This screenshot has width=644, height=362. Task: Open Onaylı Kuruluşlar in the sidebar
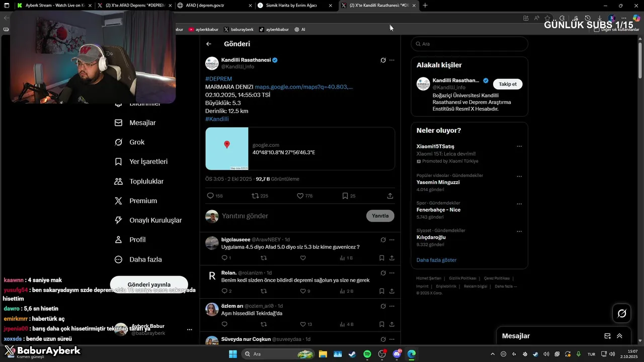coord(148,220)
